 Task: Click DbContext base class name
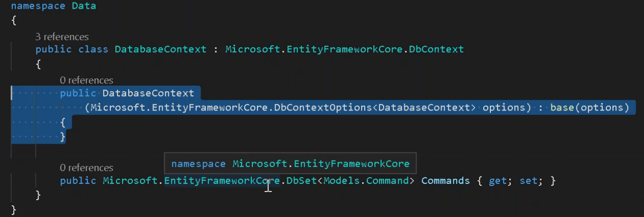[x=436, y=49]
